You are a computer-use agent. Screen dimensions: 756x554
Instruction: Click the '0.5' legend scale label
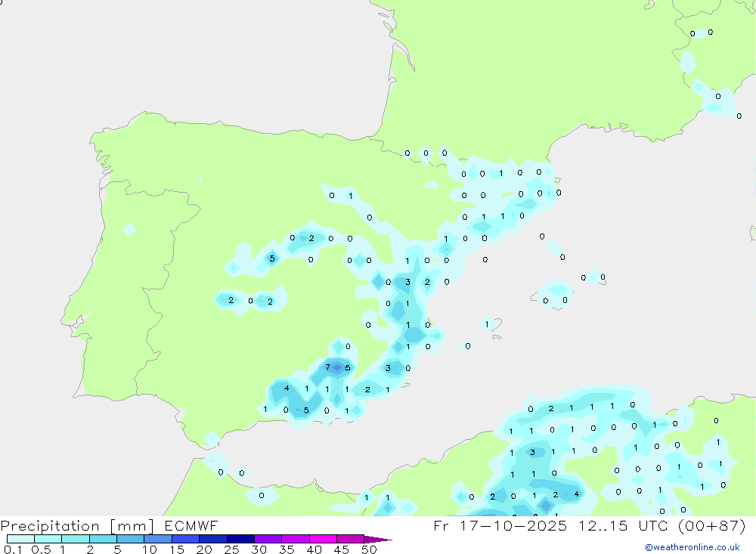[x=41, y=549]
